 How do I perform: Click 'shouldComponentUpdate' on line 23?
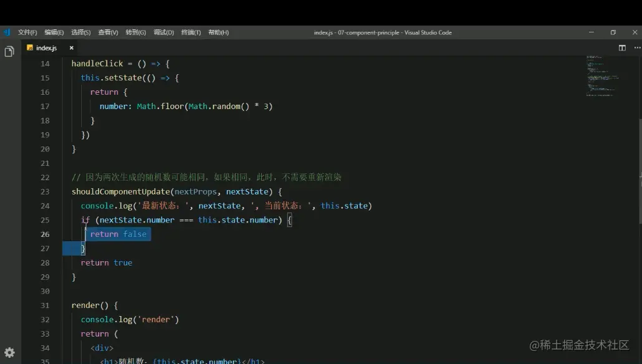pos(121,191)
